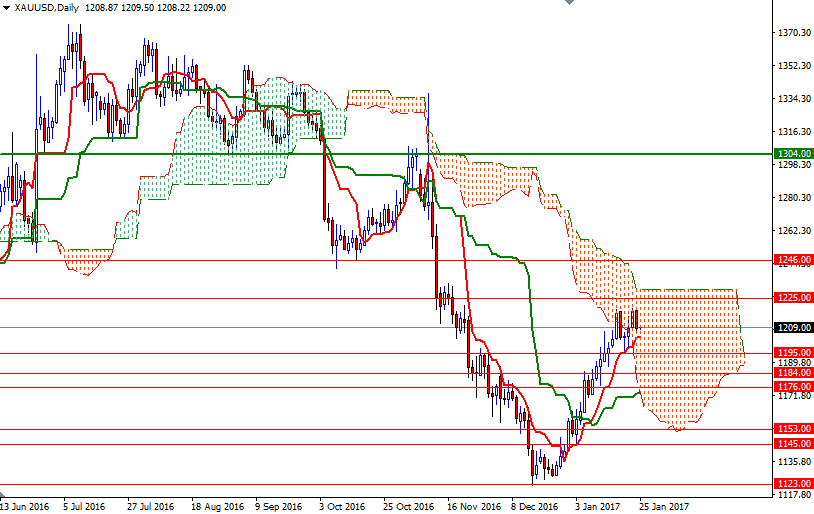The height and width of the screenshot is (514, 814).
Task: Click the gray chart shift marker at top
Action: (x=568, y=4)
